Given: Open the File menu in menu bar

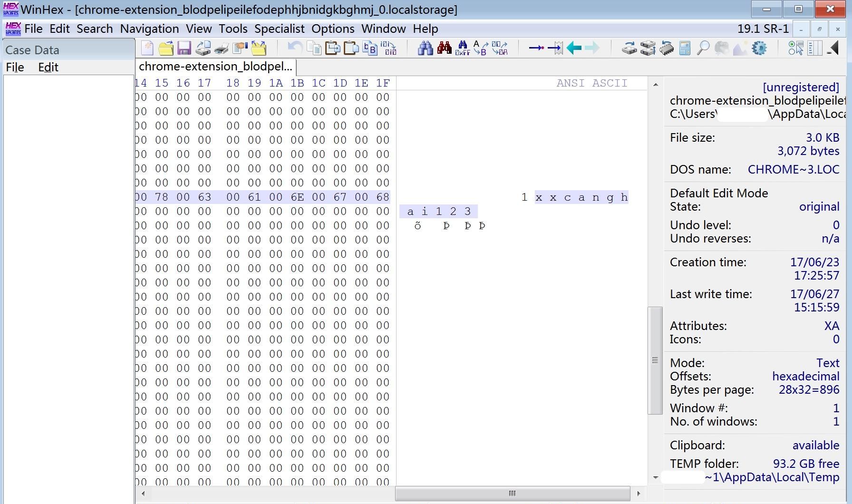Looking at the screenshot, I should click(33, 29).
